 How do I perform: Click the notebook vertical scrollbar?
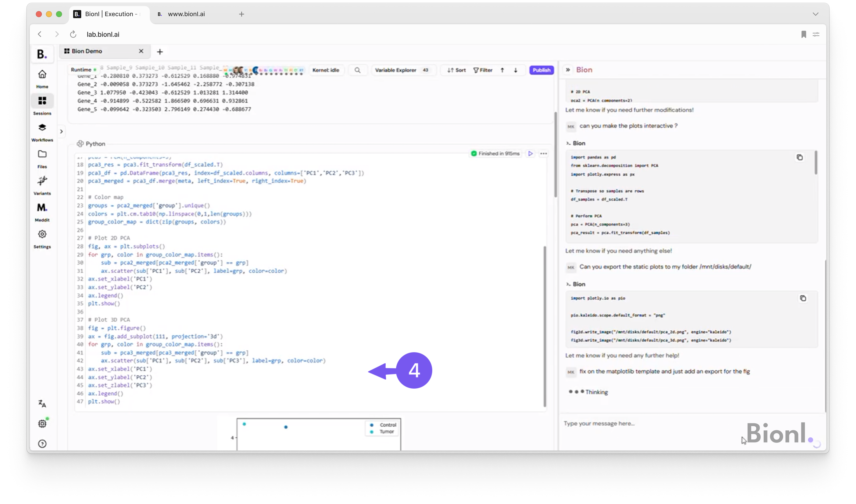(556, 154)
